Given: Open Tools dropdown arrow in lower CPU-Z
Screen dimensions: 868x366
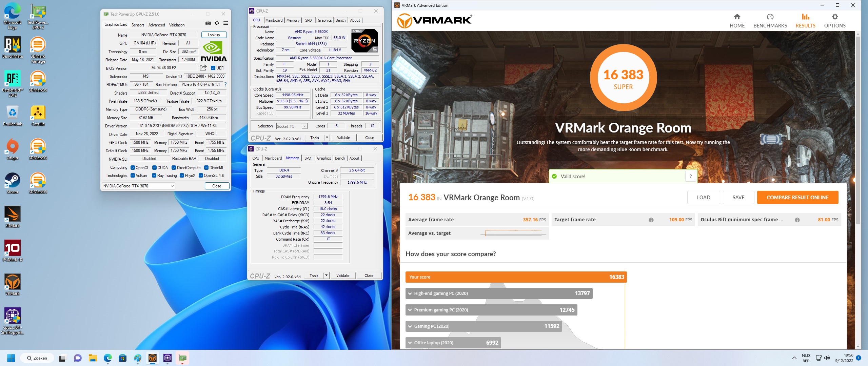Looking at the screenshot, I should [326, 276].
